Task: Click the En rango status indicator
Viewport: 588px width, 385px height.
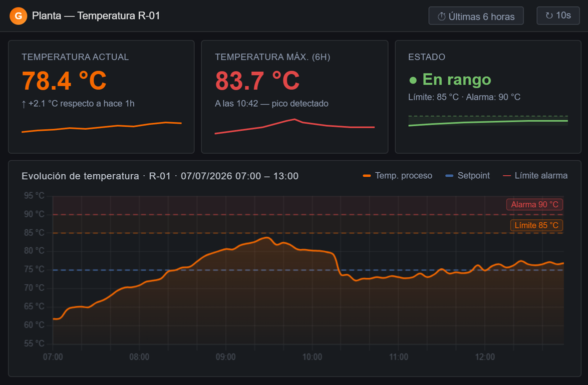Action: pyautogui.click(x=450, y=80)
